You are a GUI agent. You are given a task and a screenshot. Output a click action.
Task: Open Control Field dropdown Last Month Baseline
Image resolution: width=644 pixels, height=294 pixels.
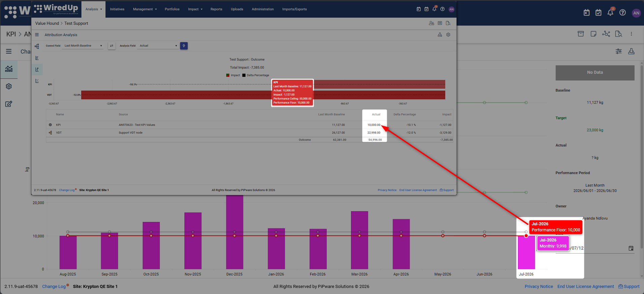(83, 46)
